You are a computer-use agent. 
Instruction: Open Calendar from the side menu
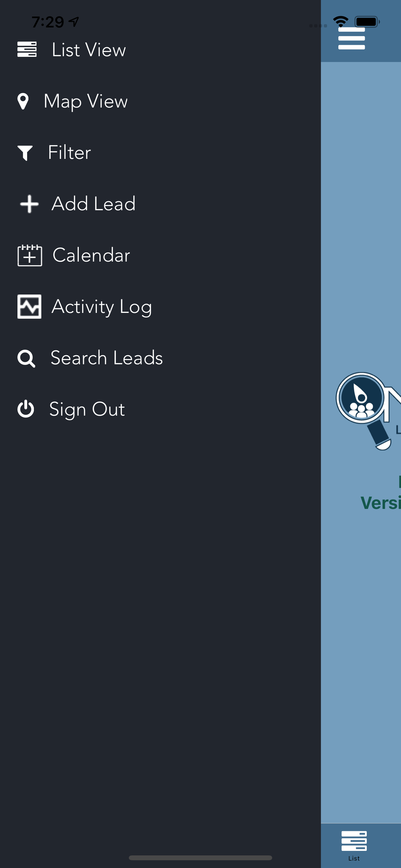point(91,255)
